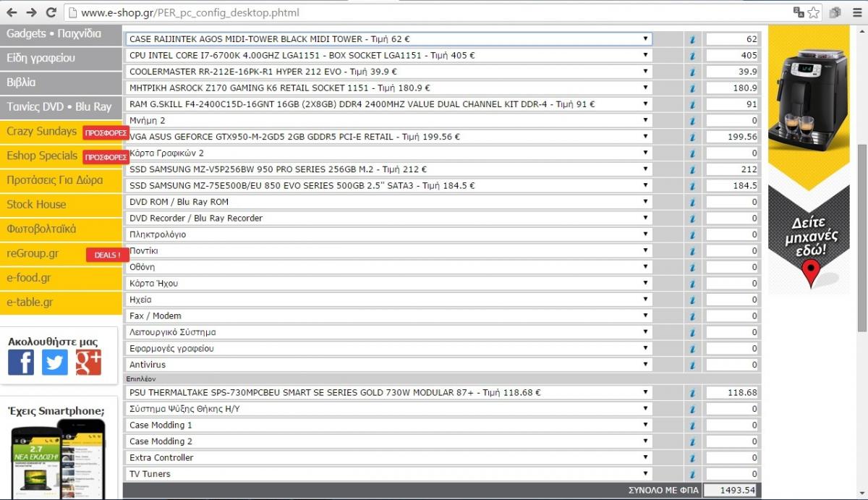Open Ταινίες DVD • Blu Ray category

[61, 106]
